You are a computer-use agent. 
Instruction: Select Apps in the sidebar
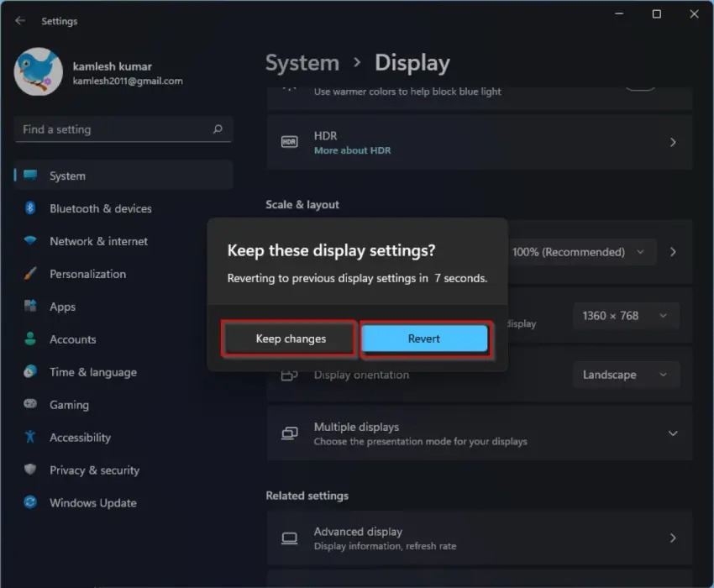point(63,307)
